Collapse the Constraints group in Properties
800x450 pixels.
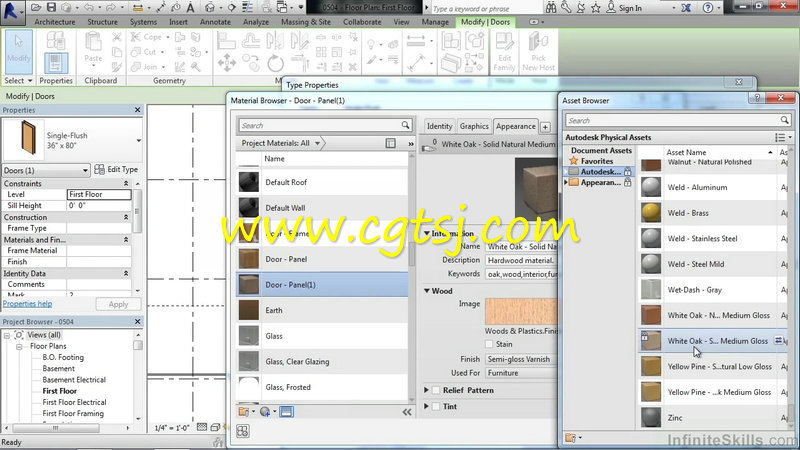(126, 184)
